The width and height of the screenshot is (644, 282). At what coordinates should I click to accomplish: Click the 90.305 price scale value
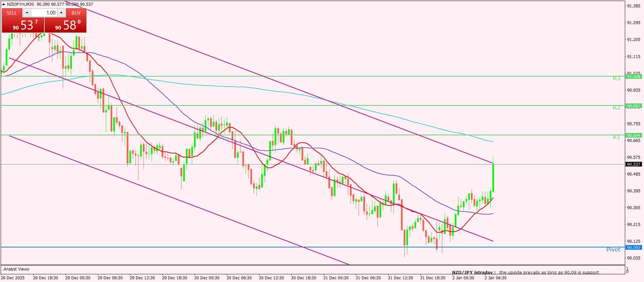[634, 207]
